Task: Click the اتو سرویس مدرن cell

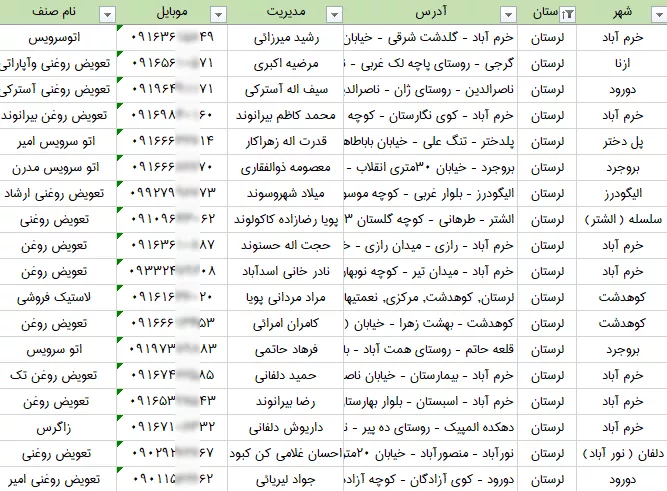Action: point(58,168)
